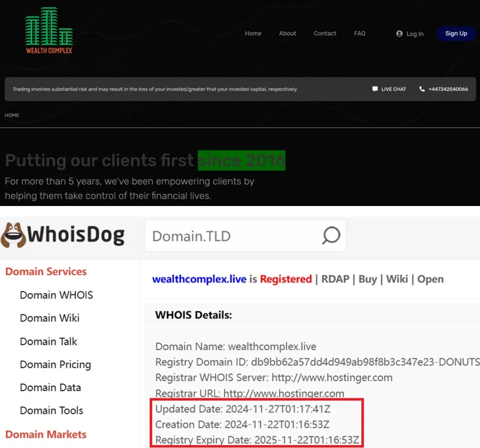Open LIVE CHAT link text
The image size is (480, 448).
(393, 89)
